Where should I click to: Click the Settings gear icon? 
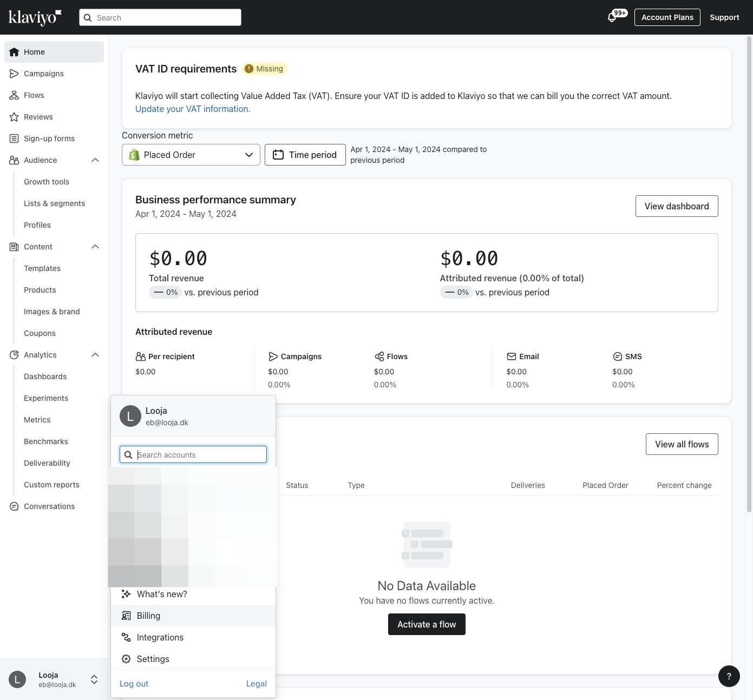126,659
